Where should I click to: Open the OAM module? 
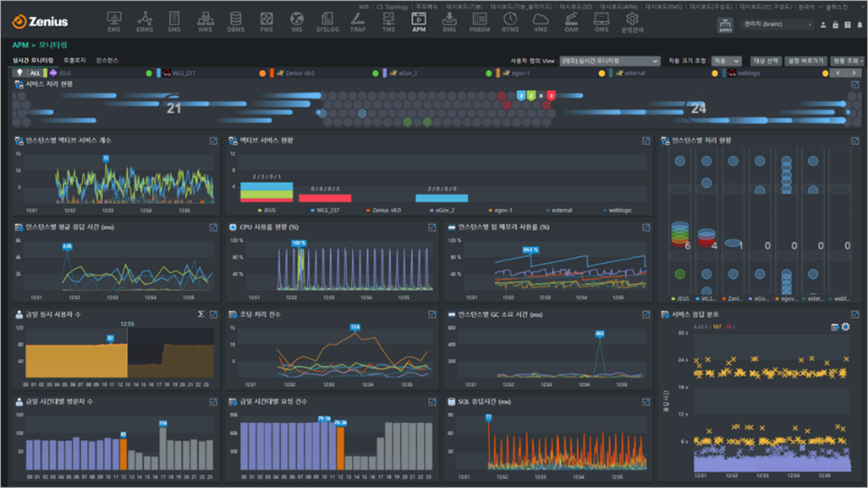pos(571,22)
